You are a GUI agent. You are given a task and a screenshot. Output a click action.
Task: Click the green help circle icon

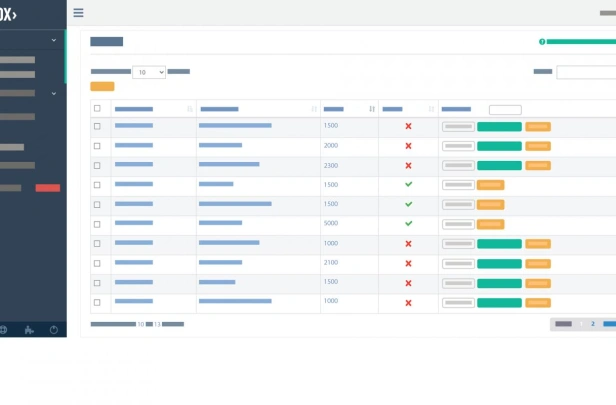[x=542, y=42]
